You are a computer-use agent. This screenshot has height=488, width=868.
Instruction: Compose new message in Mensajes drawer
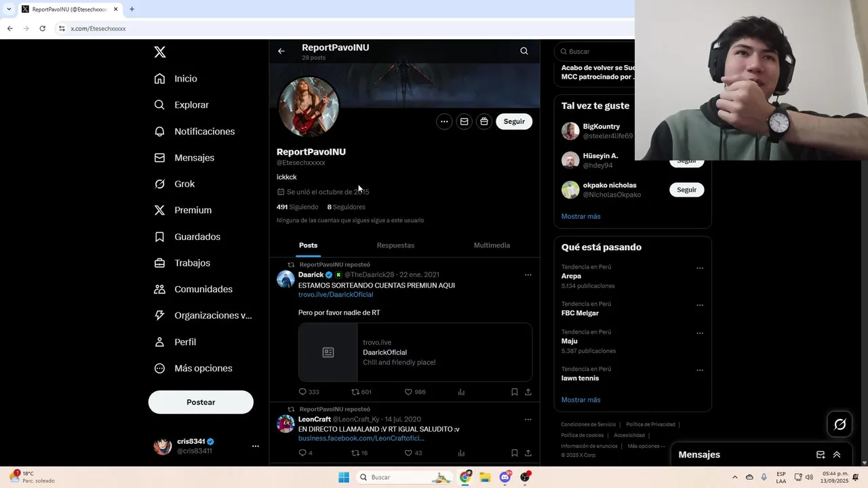pyautogui.click(x=821, y=455)
